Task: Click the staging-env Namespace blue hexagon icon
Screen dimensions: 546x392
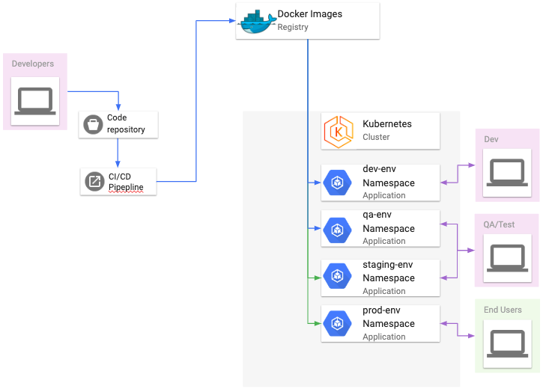Action: 337,276
